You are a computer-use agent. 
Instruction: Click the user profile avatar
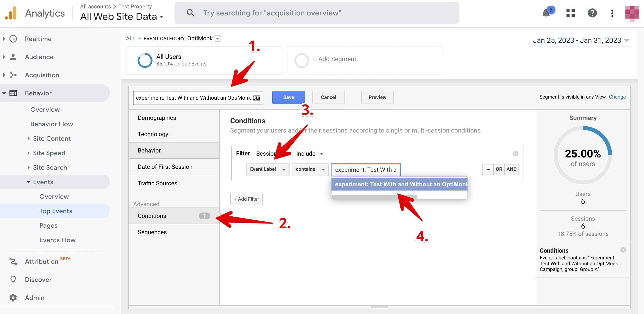pyautogui.click(x=632, y=13)
